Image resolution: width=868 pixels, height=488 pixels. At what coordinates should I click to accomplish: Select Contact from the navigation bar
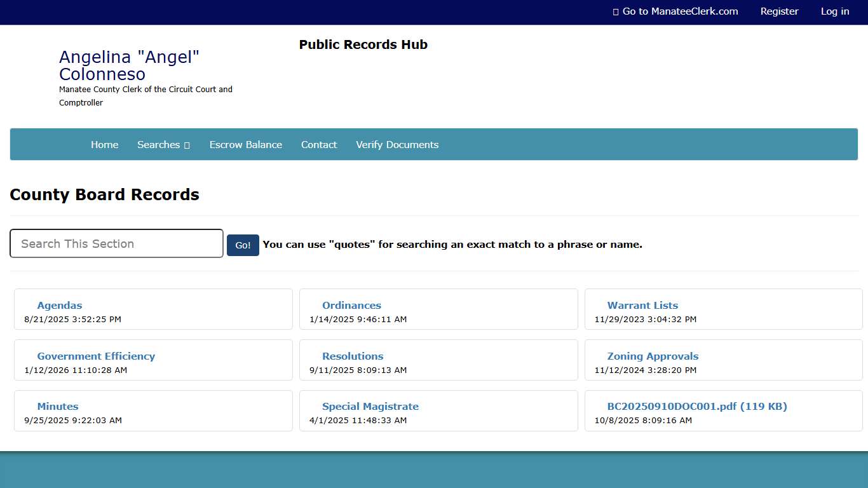click(x=318, y=145)
